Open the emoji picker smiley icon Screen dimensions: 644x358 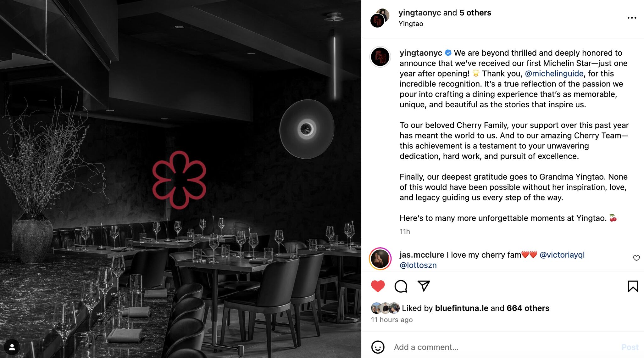tap(378, 347)
